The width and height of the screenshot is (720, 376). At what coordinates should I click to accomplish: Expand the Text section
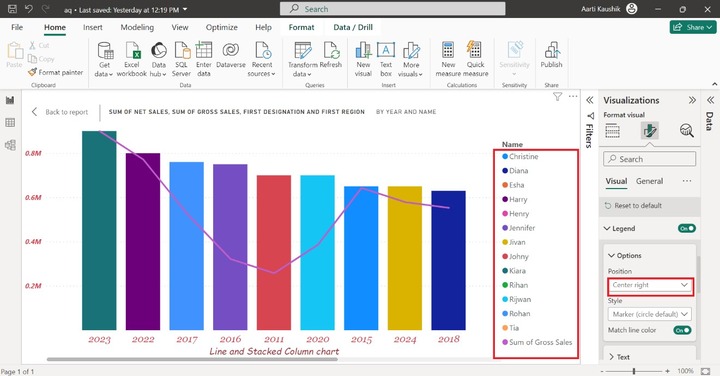tap(612, 357)
